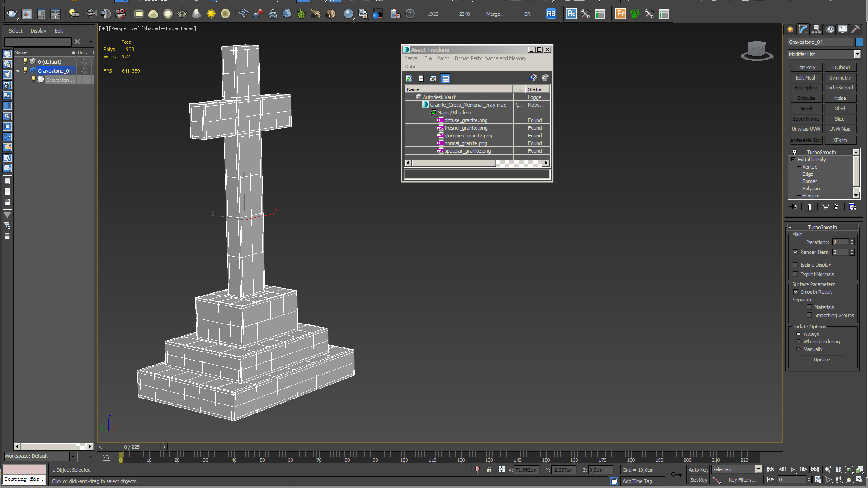Select the Unwrap UVW tool button
Viewport: 868px width, 488px height.
806,129
